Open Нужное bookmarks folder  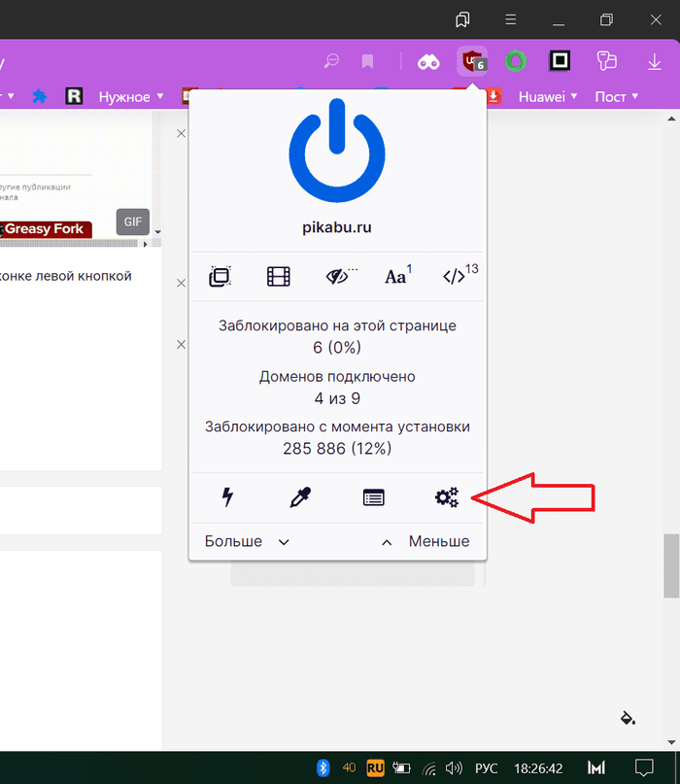tap(131, 96)
